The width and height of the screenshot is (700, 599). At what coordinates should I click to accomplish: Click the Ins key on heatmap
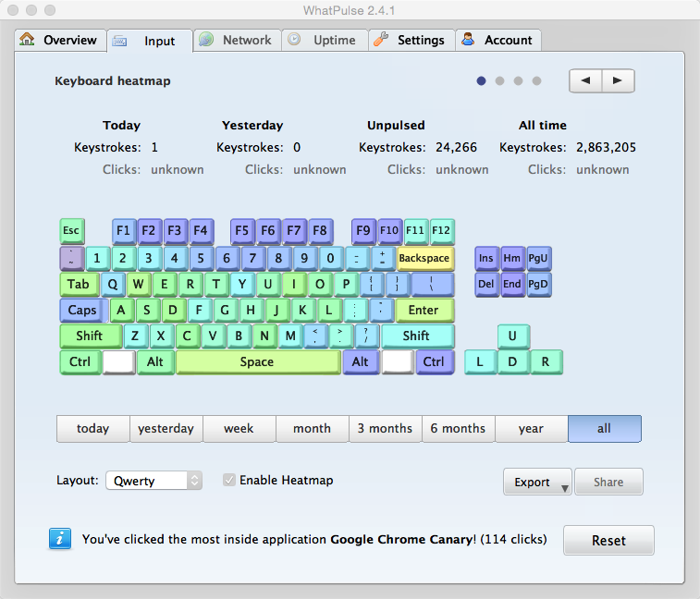(486, 259)
